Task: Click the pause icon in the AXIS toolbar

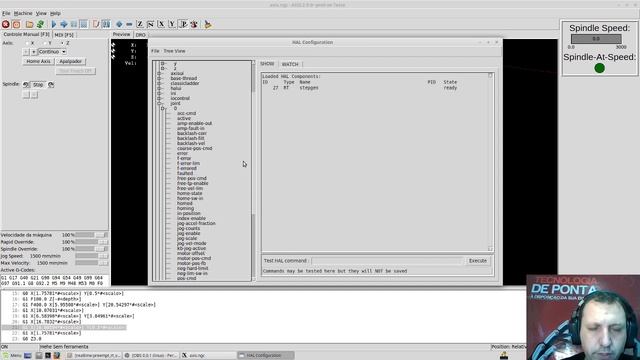Action: [74, 24]
